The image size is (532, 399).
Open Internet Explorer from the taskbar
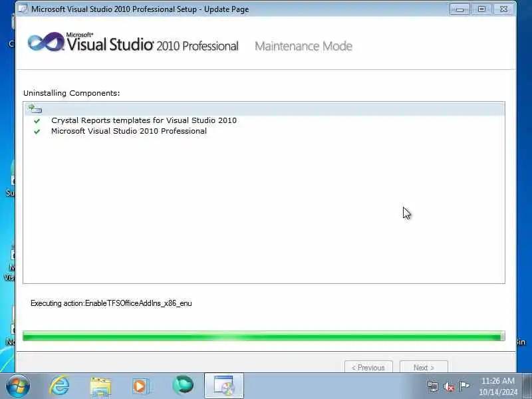[x=59, y=386]
